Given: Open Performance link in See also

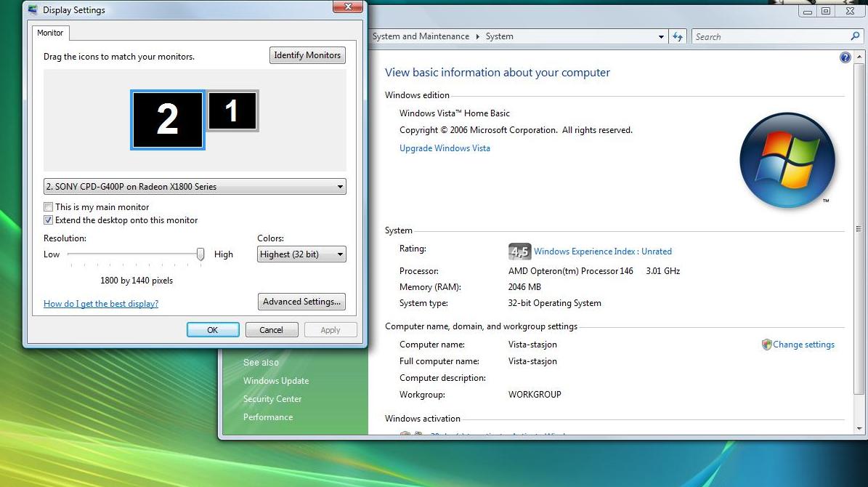Looking at the screenshot, I should point(268,417).
